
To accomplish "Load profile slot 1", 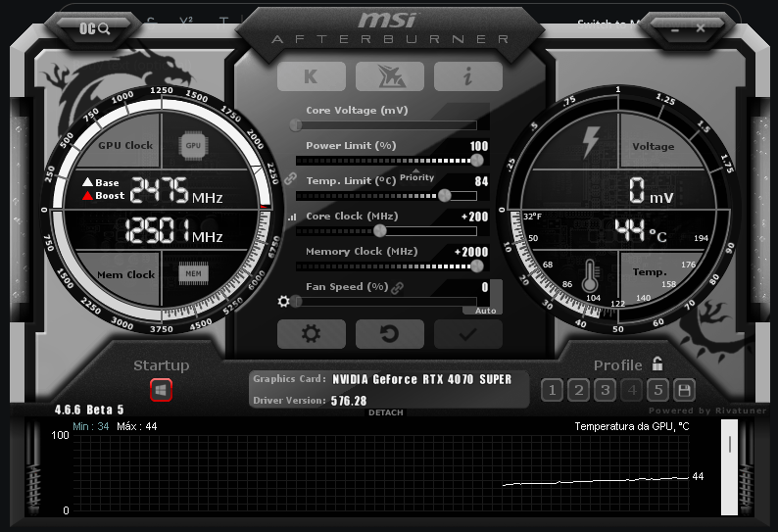I will [552, 391].
